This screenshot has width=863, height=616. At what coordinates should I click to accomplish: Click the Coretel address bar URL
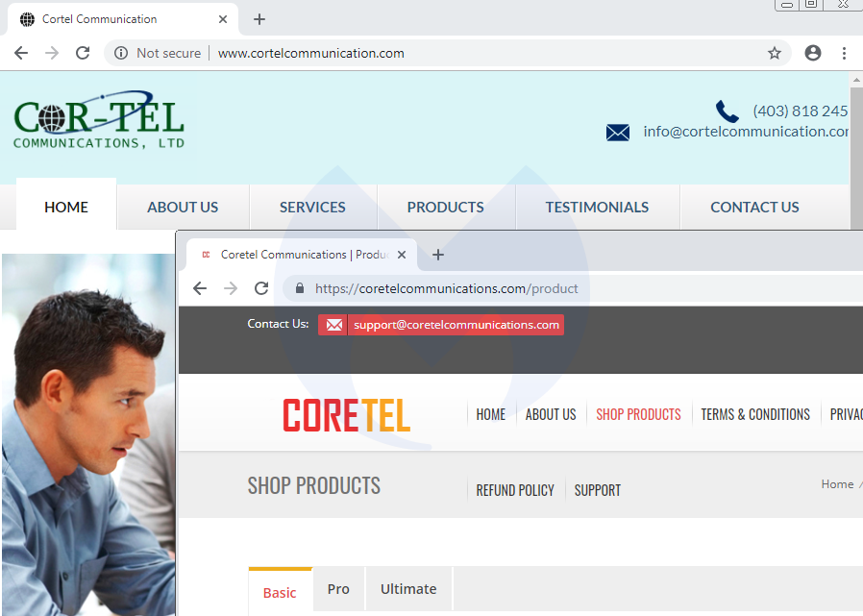tap(447, 288)
